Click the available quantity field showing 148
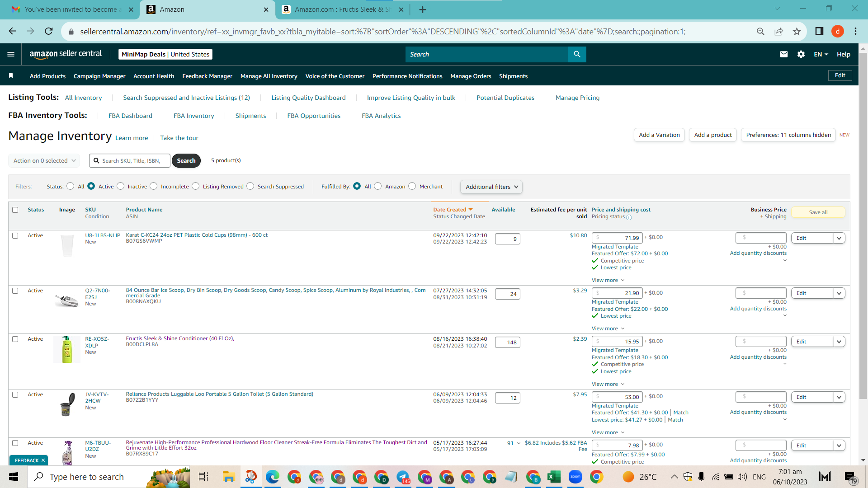 pyautogui.click(x=508, y=342)
